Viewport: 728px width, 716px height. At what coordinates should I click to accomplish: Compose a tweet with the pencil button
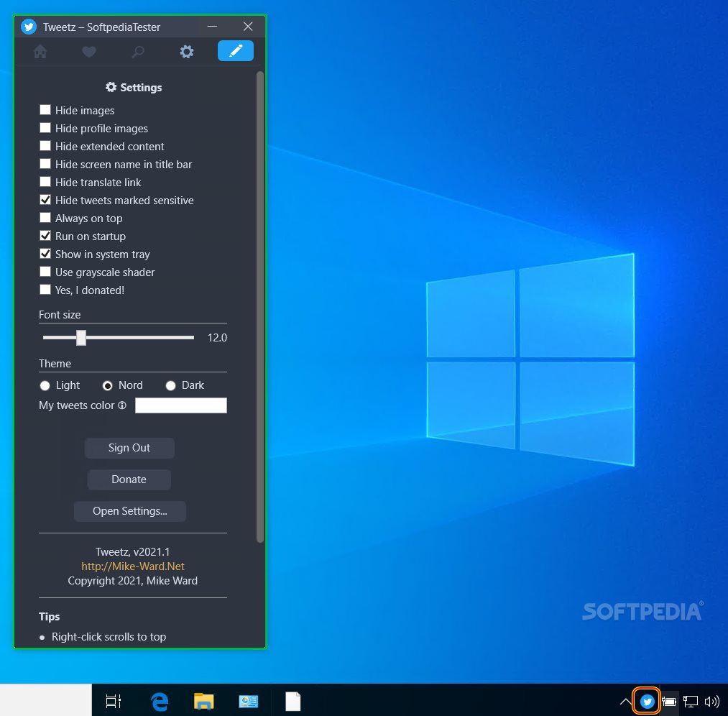click(236, 50)
